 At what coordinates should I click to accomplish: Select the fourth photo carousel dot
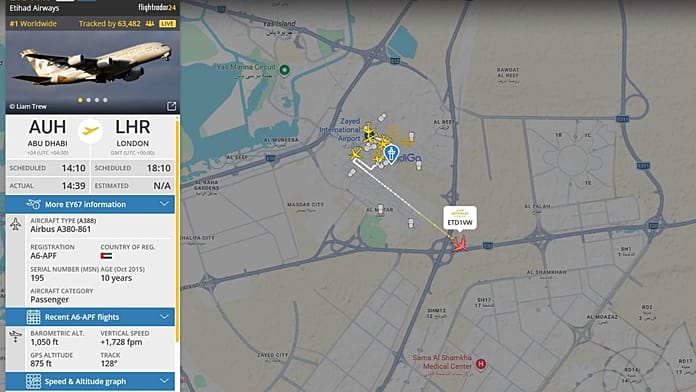tap(105, 100)
